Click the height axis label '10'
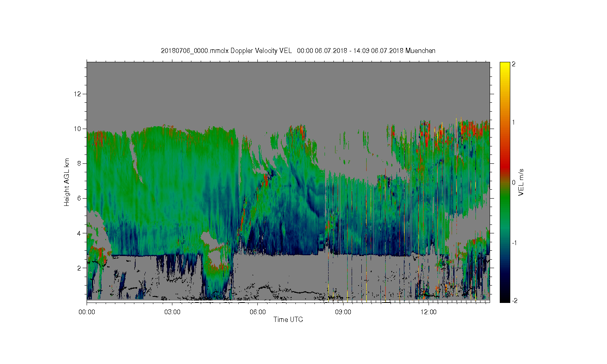Image resolution: width=607 pixels, height=364 pixels. [x=78, y=129]
